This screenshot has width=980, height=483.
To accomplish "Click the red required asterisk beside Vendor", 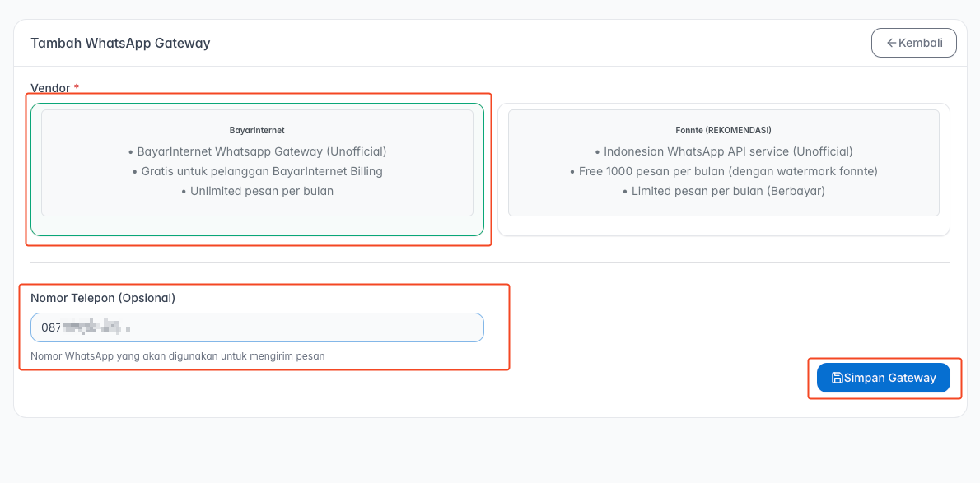I will click(x=77, y=87).
